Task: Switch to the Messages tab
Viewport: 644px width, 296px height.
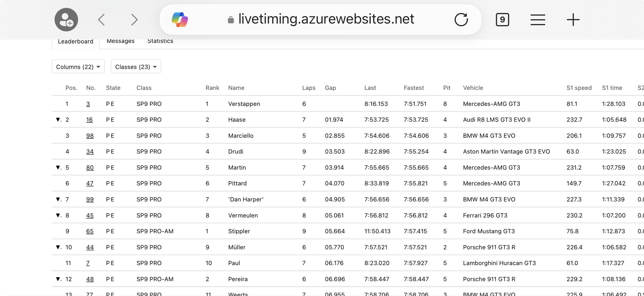Action: tap(121, 41)
